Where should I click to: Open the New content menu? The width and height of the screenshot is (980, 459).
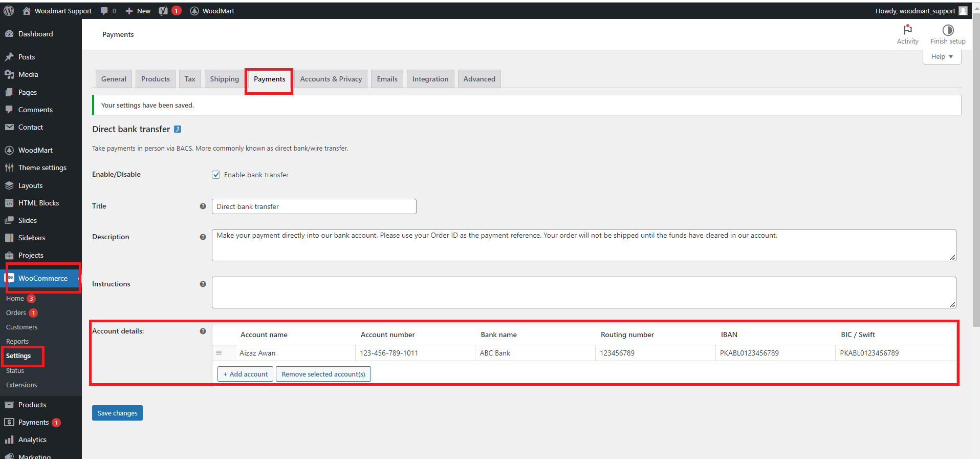(x=138, y=11)
